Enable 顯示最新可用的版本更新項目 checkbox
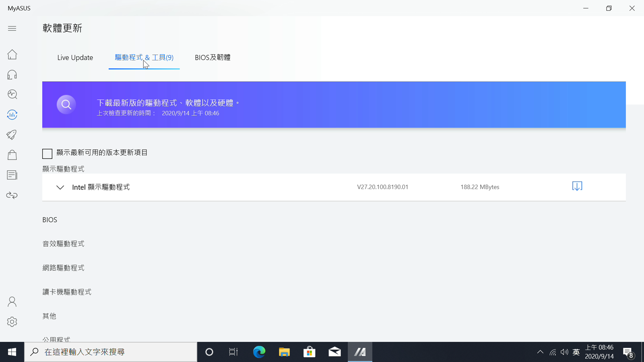644x362 pixels. (47, 153)
